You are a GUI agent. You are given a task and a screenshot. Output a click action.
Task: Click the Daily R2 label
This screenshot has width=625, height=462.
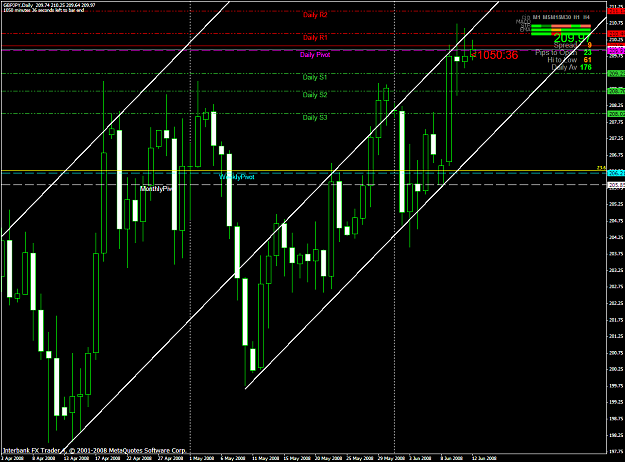[315, 15]
